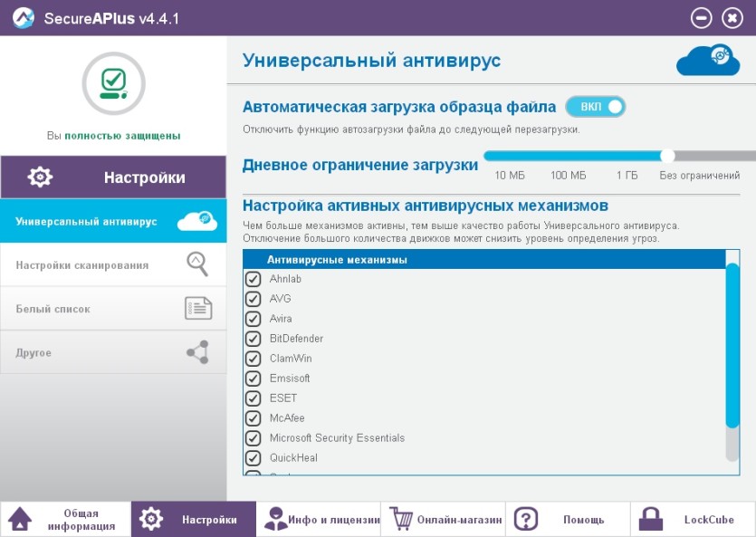Click the protection status computer icon
The image size is (756, 537).
(114, 83)
